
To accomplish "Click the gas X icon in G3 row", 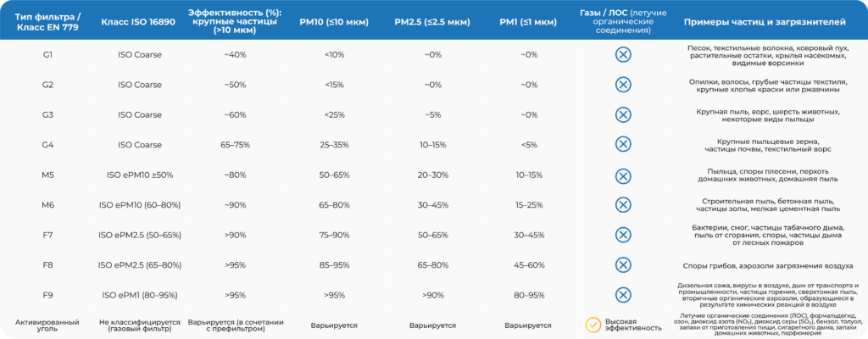I will [x=622, y=114].
